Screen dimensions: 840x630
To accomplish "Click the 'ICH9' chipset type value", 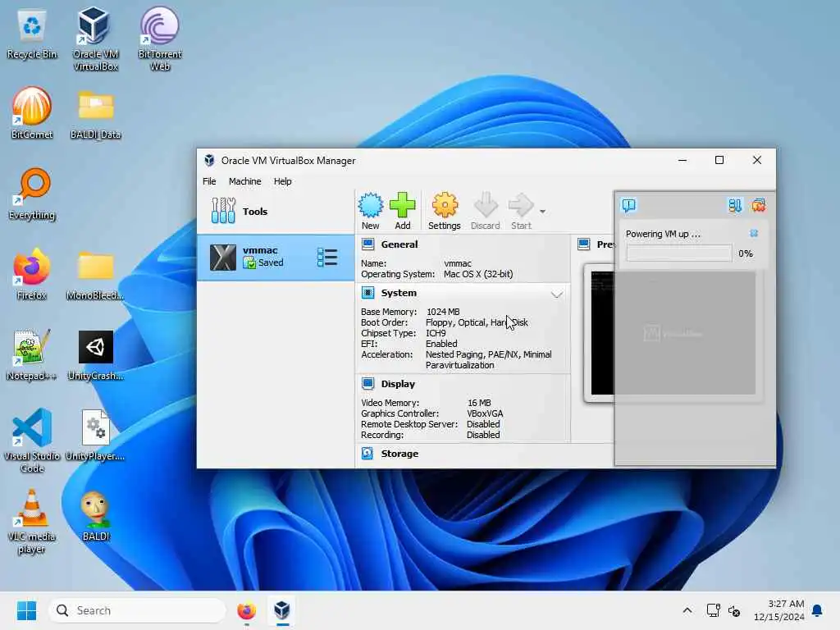I will click(x=436, y=333).
